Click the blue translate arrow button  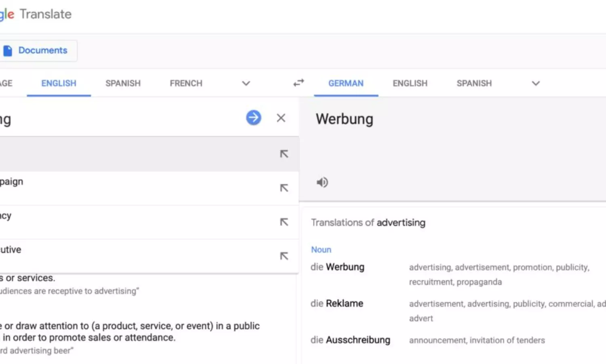[253, 118]
